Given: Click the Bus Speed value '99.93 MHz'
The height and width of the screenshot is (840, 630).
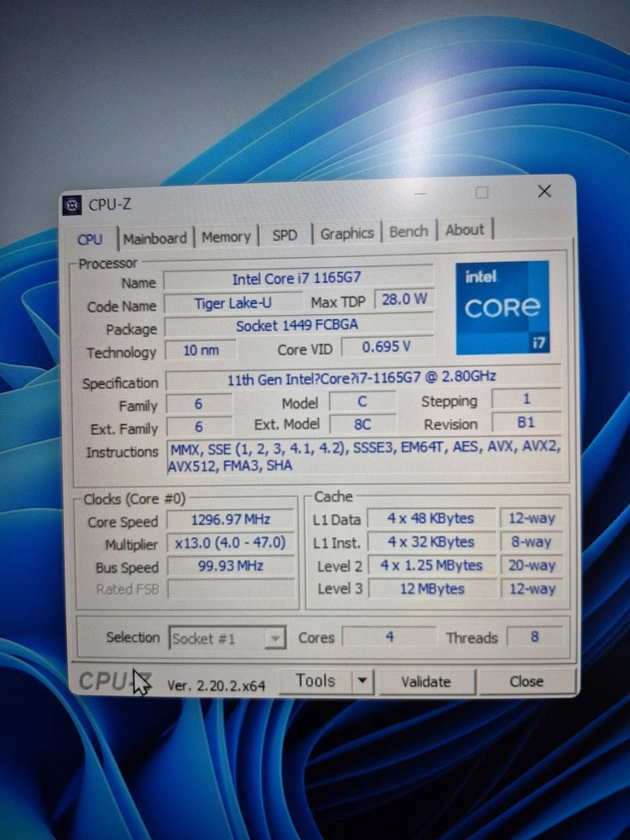Looking at the screenshot, I should point(231,565).
